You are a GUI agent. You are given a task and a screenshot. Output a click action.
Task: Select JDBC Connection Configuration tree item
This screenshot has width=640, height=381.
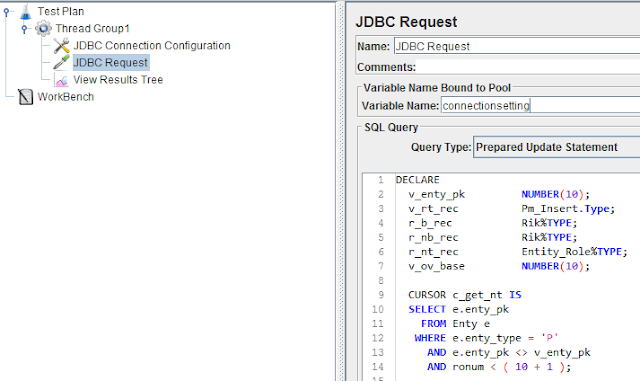[x=152, y=46]
